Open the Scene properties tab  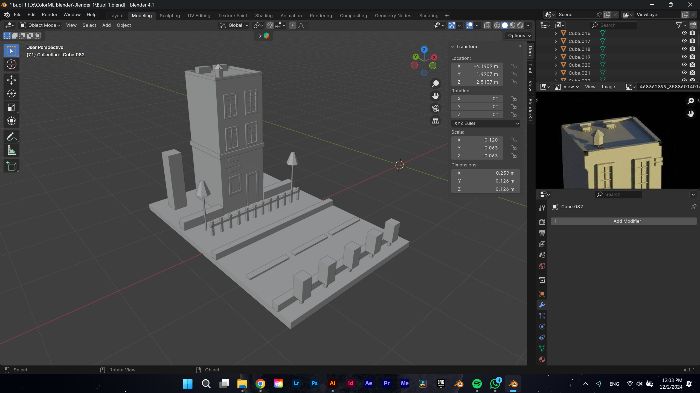542,255
